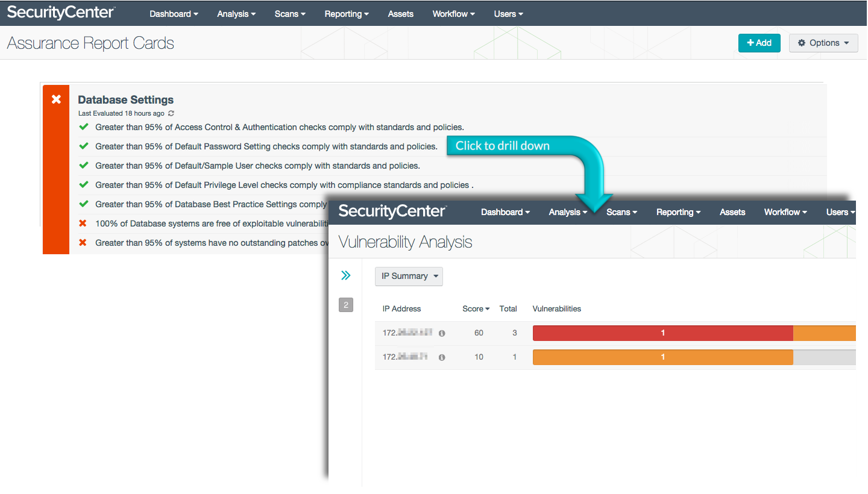Viewport: 868px width, 494px height.
Task: Click the score value 60
Action: [x=479, y=333]
